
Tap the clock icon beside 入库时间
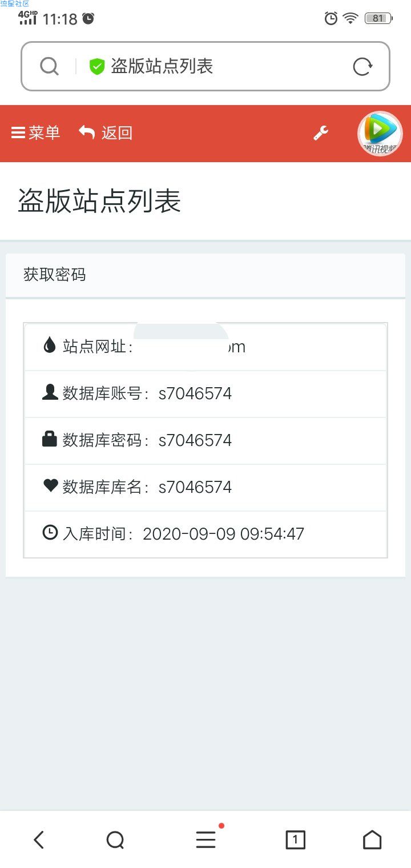(50, 532)
